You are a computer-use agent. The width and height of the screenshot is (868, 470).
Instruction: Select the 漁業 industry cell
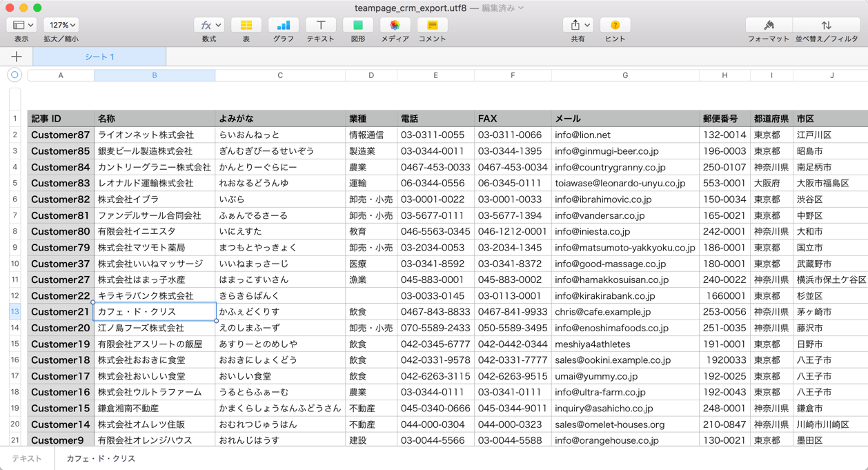371,280
